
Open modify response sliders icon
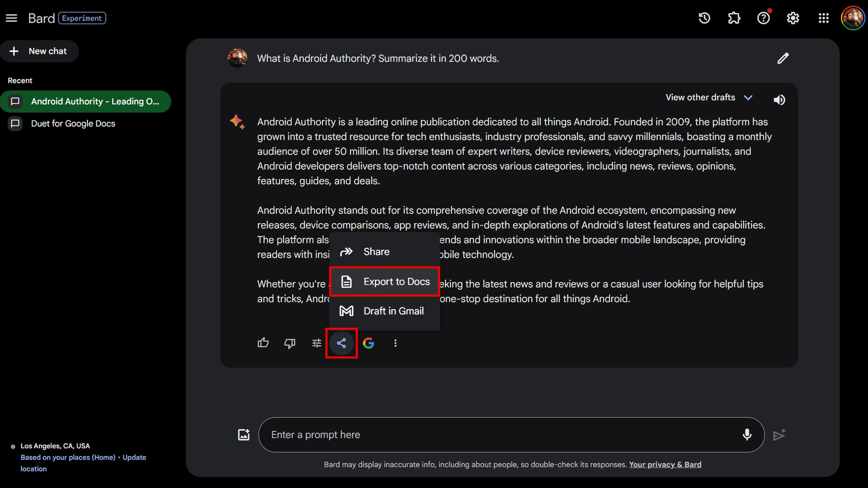[316, 343]
